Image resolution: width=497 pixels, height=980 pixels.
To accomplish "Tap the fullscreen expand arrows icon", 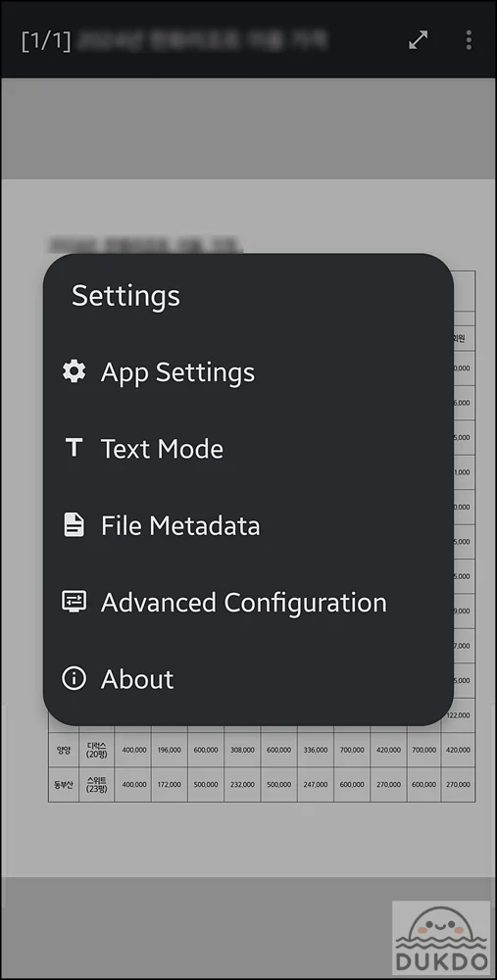I will point(418,40).
